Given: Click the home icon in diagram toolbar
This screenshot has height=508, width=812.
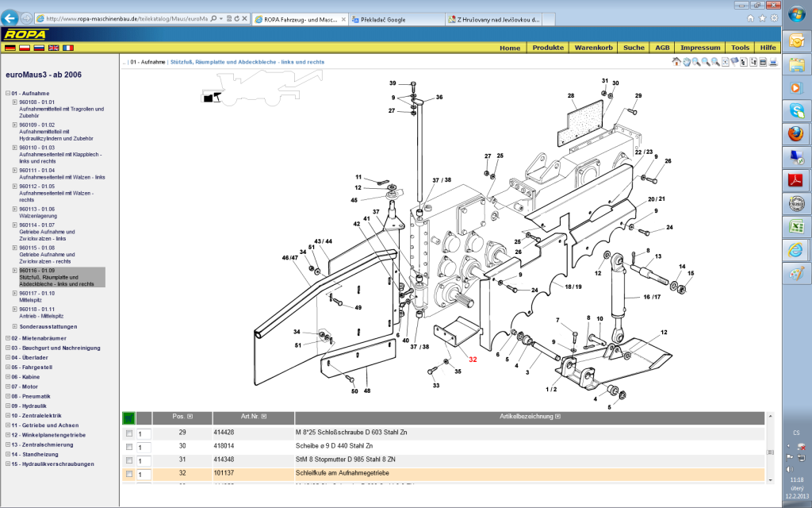Looking at the screenshot, I should (676, 62).
